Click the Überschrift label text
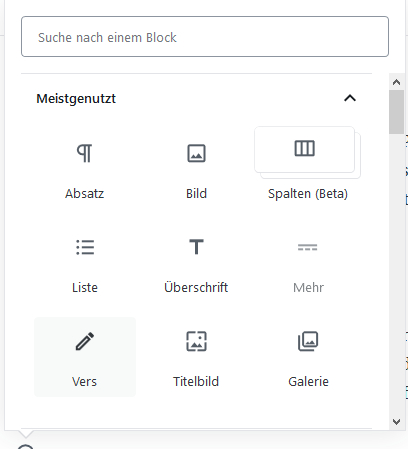Viewport: 408px width, 449px height. coord(196,287)
